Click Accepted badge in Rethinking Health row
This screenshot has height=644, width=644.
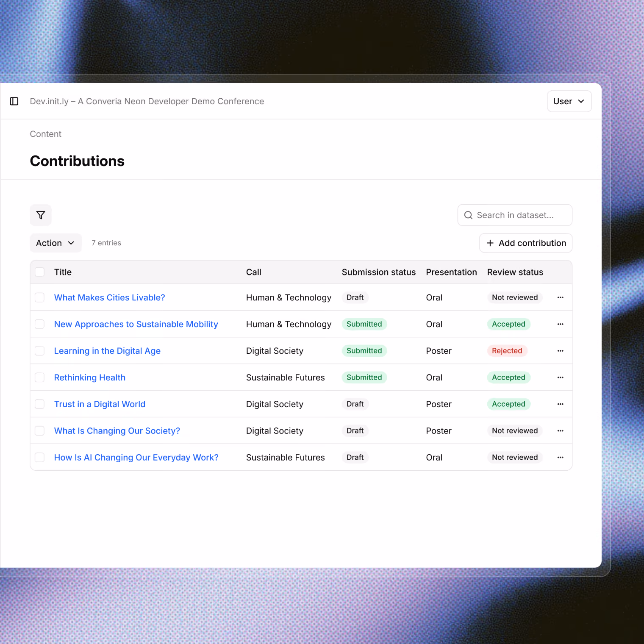pos(508,378)
